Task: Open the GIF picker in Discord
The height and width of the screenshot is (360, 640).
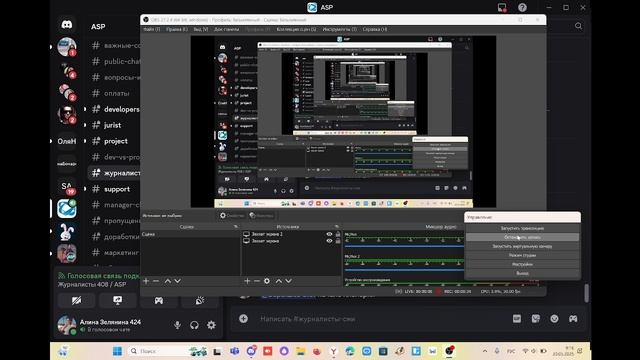Action: coord(517,318)
